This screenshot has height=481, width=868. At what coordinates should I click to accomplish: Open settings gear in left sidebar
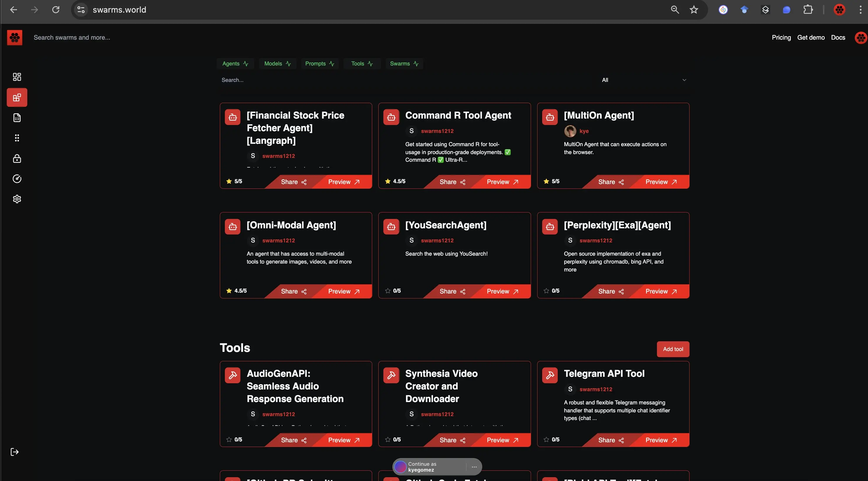(x=17, y=199)
